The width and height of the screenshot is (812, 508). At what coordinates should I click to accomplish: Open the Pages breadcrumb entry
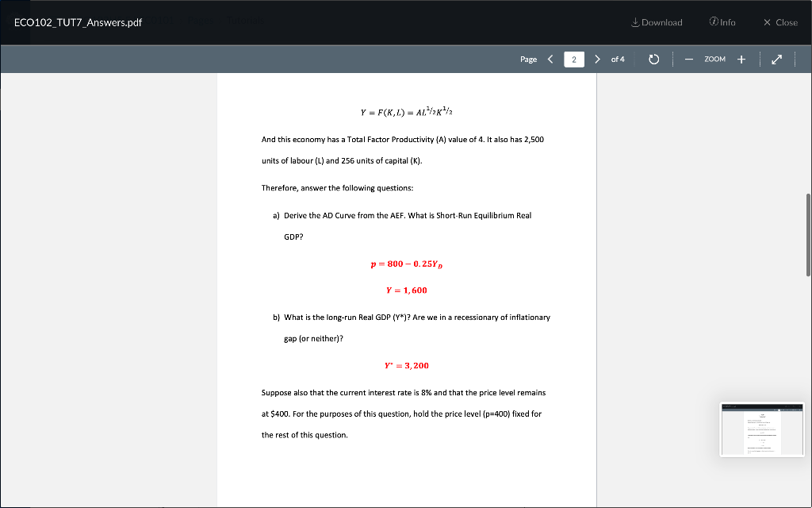(x=200, y=21)
